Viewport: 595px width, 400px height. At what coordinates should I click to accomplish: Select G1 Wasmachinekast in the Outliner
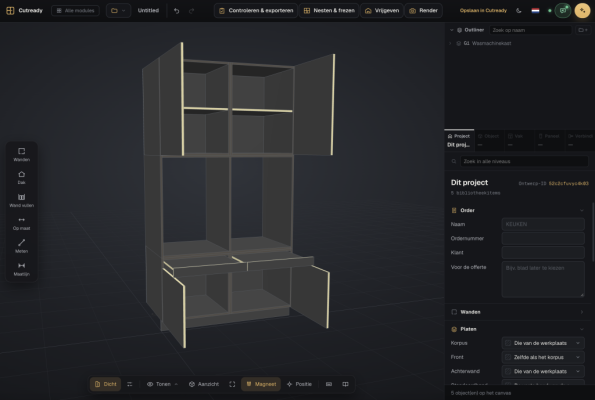tap(487, 43)
